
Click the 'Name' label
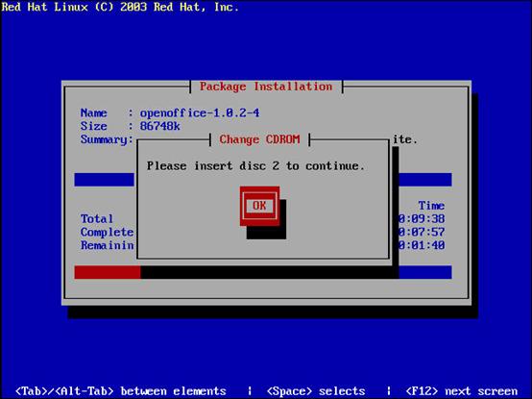[x=94, y=113]
